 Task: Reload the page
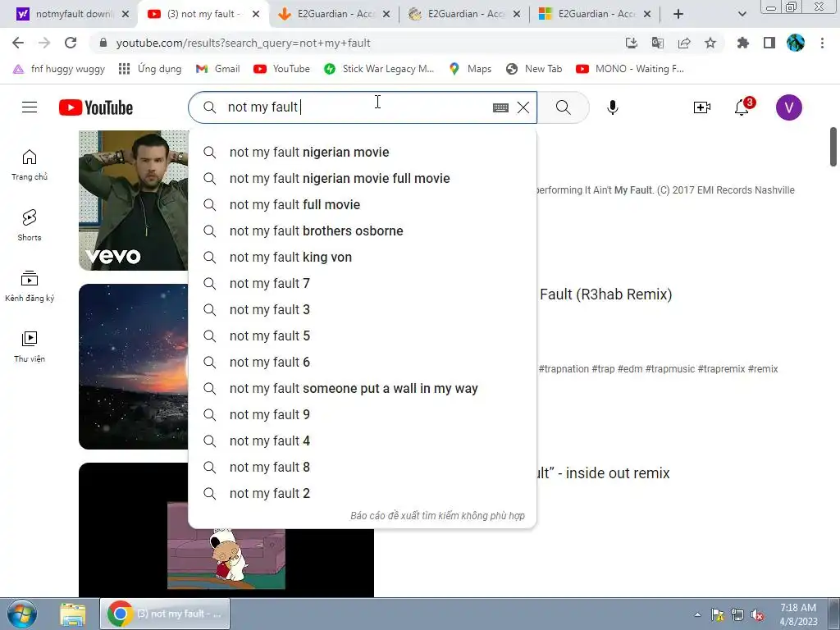coord(71,43)
